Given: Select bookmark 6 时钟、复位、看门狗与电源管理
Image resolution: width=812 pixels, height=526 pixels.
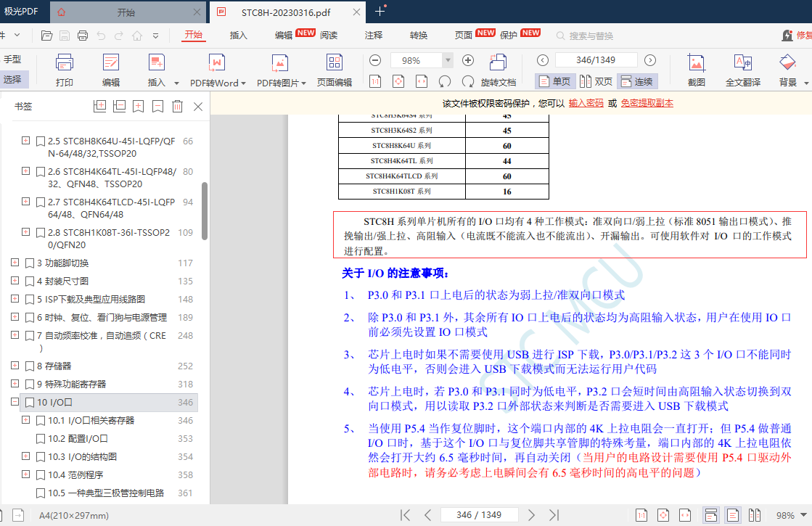Looking at the screenshot, I should click(x=102, y=317).
